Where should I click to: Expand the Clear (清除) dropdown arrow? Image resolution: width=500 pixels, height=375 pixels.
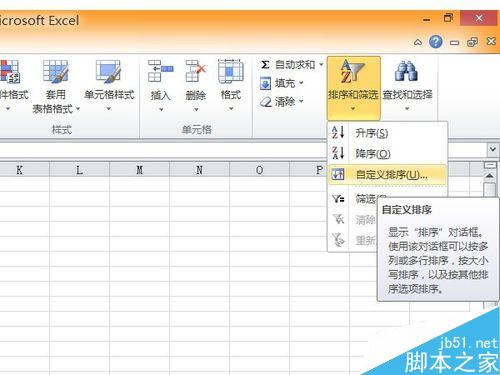(x=301, y=101)
